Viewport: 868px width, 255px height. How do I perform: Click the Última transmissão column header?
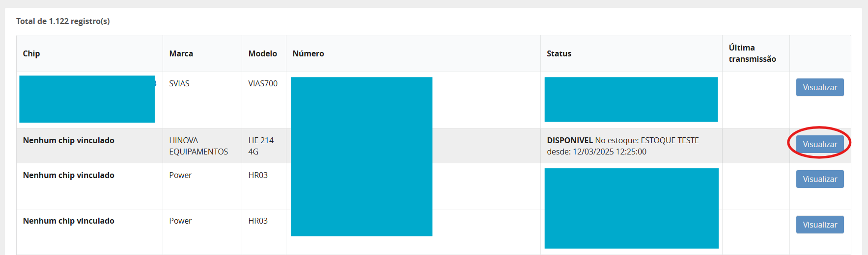pyautogui.click(x=752, y=53)
